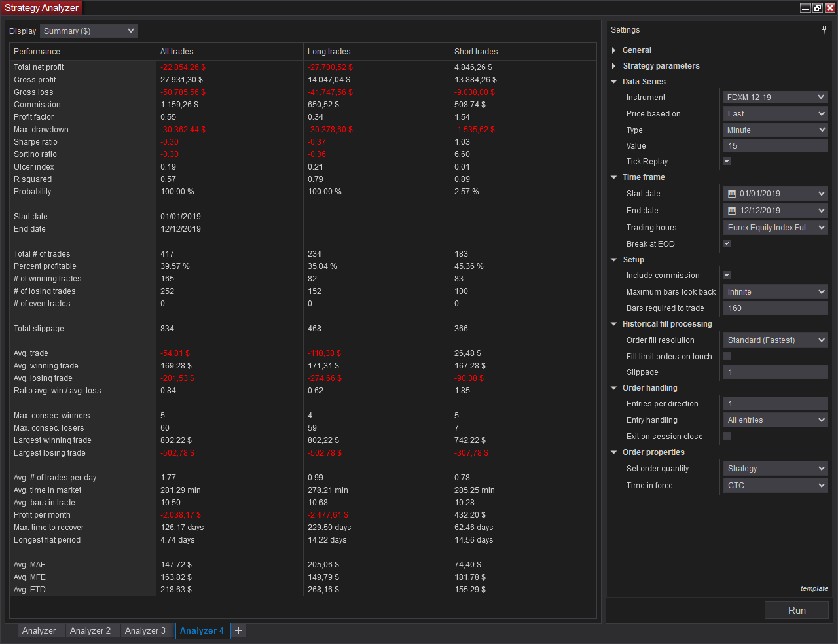838x644 pixels.
Task: Expand the Strategy parameters section
Action: [x=613, y=66]
